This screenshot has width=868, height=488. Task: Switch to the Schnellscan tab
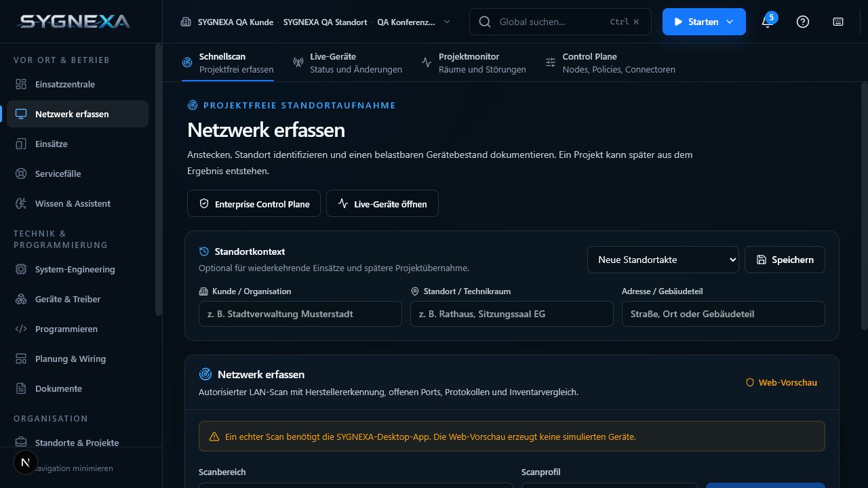(228, 62)
